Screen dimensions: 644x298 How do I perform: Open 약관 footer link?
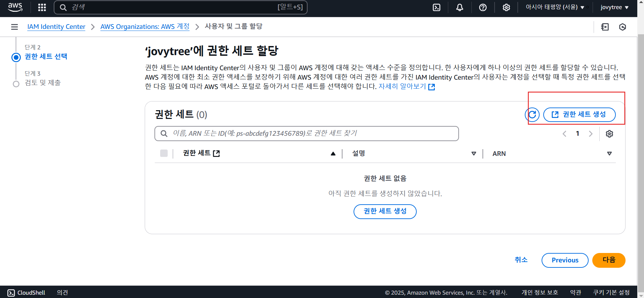click(576, 293)
